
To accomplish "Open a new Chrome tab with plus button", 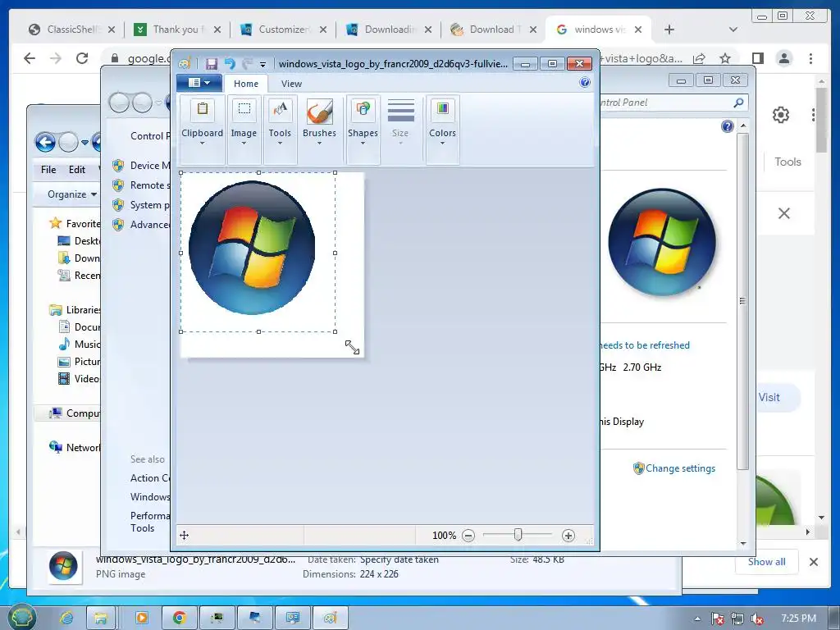I will [669, 30].
